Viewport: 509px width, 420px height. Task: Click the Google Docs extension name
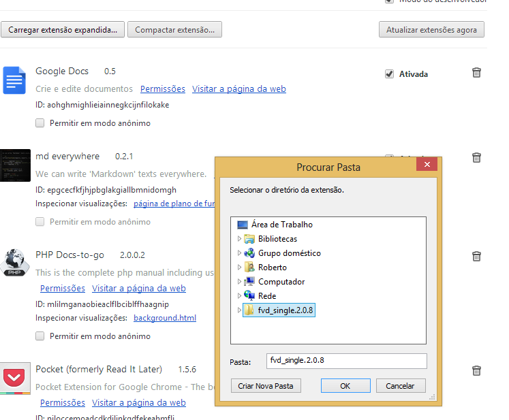click(62, 71)
